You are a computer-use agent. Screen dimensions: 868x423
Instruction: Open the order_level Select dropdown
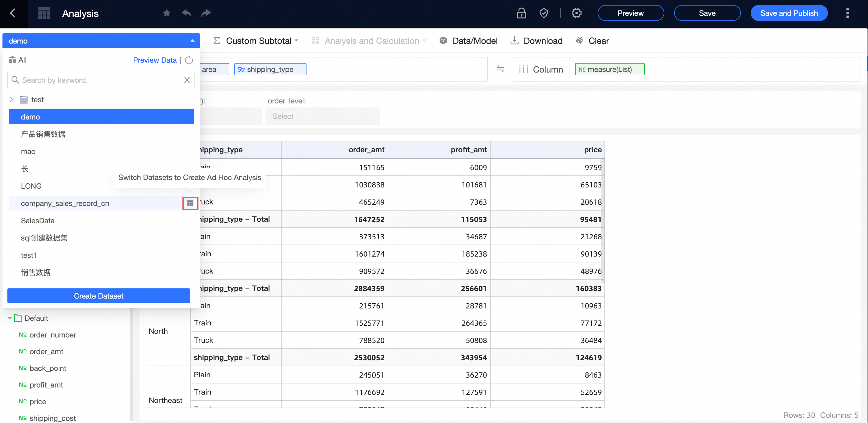pyautogui.click(x=323, y=116)
